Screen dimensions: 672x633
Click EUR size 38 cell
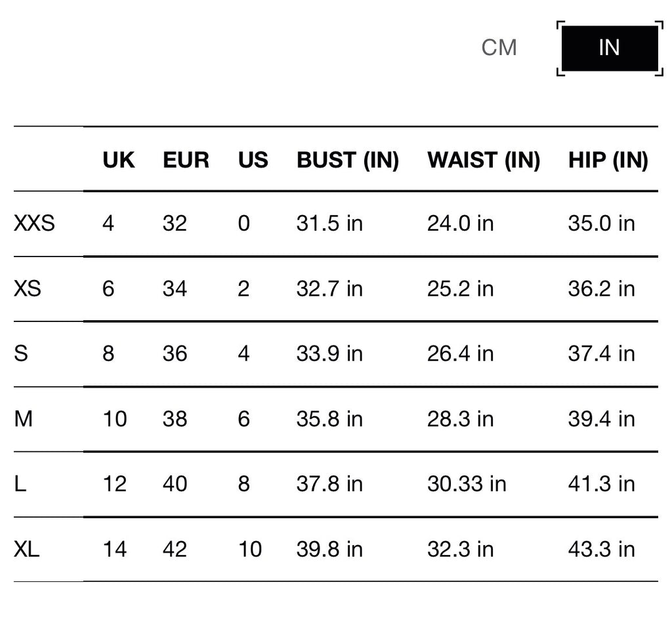(x=175, y=419)
